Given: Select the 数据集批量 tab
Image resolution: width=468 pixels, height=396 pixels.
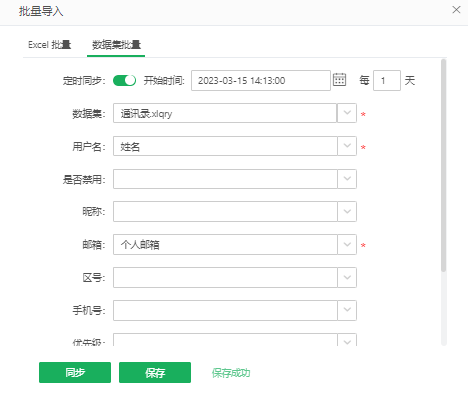Looking at the screenshot, I should click(116, 45).
